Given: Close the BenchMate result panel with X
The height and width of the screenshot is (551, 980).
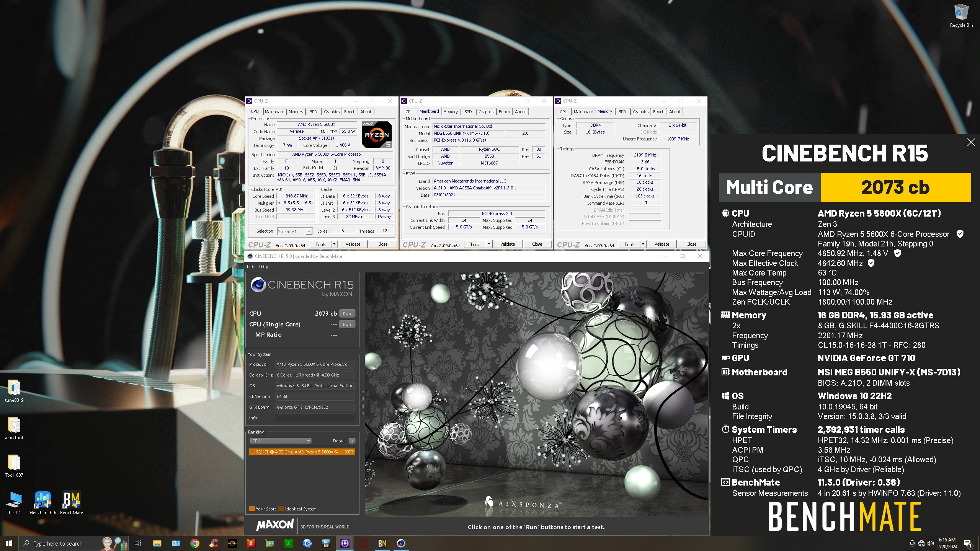Looking at the screenshot, I should 971,142.
